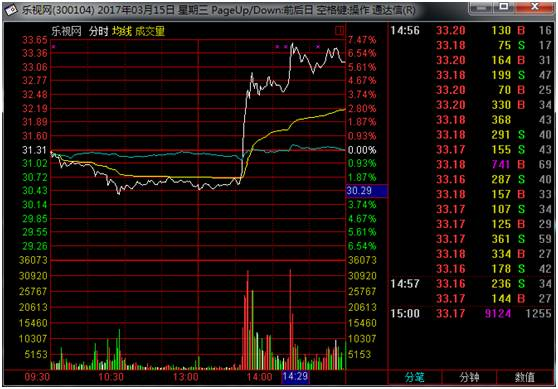Click the 均线 legend label

point(121,31)
